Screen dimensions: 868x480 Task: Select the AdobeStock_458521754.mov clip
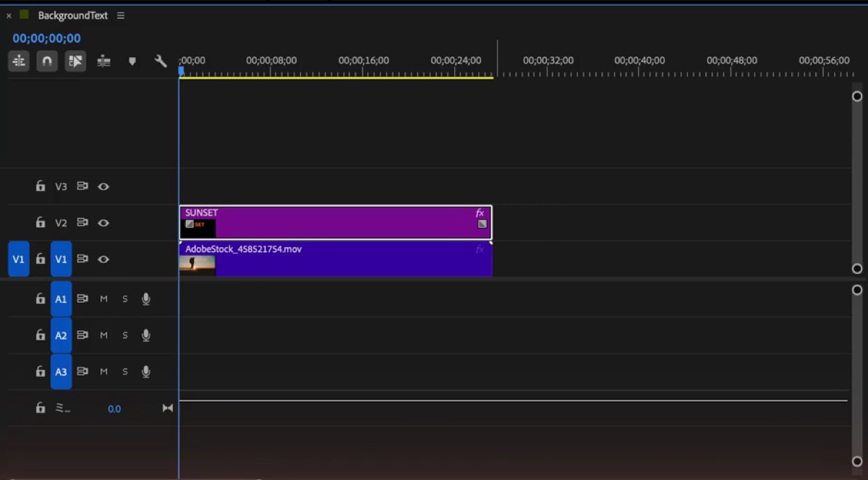[336, 259]
